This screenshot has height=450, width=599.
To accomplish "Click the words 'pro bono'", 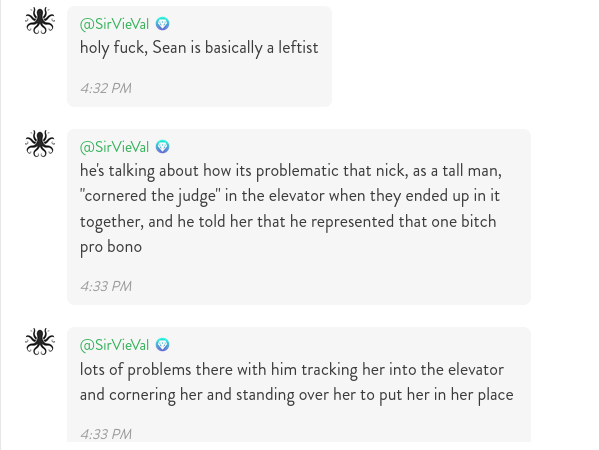I will coord(111,247).
